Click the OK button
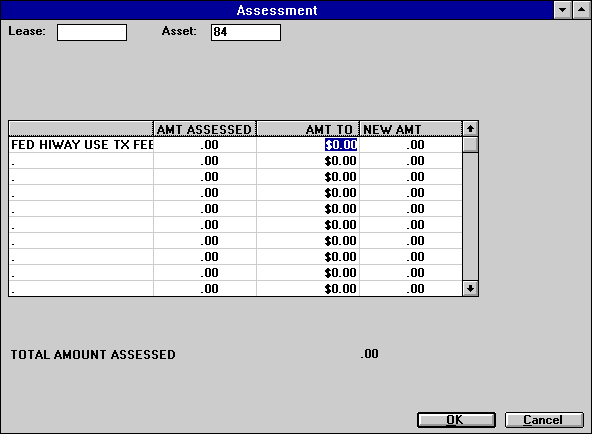Viewport: 592px width, 434px height. (456, 420)
